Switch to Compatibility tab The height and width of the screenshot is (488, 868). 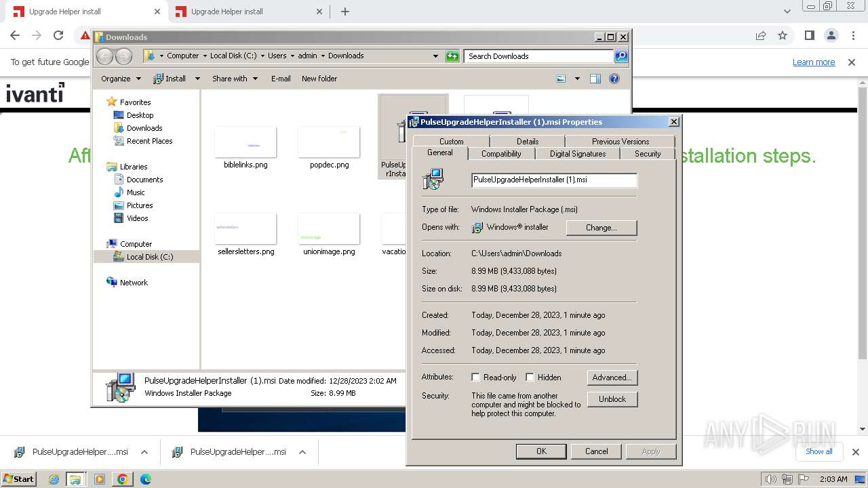501,154
